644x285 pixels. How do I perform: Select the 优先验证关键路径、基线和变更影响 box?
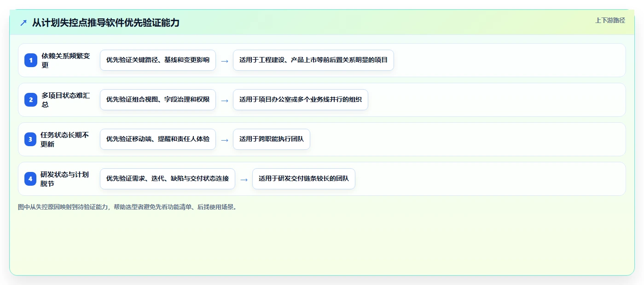[x=158, y=60]
